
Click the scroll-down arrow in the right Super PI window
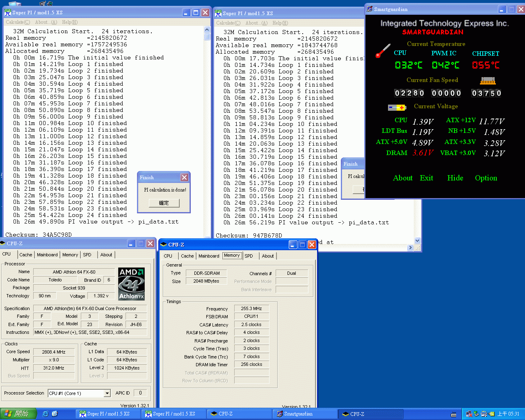(417, 241)
